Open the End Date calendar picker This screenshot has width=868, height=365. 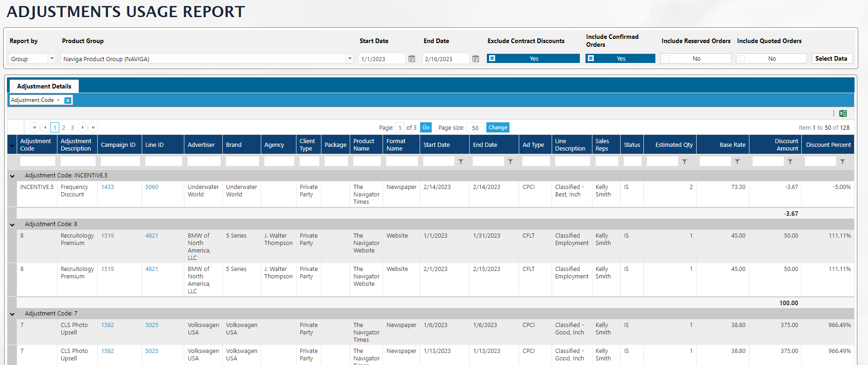click(475, 59)
